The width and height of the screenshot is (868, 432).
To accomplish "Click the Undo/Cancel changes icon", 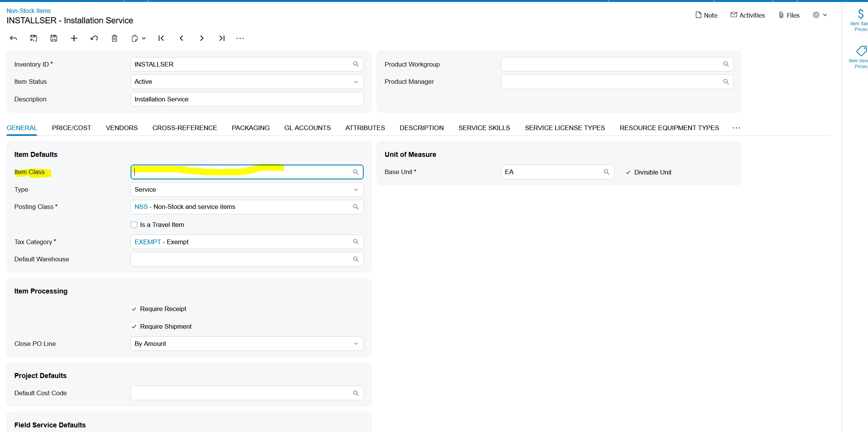I will point(94,38).
